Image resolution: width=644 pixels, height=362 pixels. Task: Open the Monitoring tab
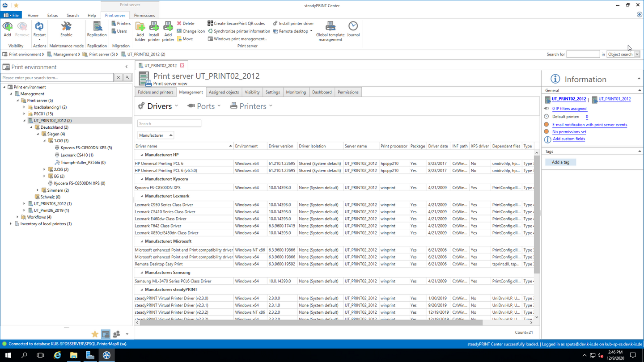point(296,92)
